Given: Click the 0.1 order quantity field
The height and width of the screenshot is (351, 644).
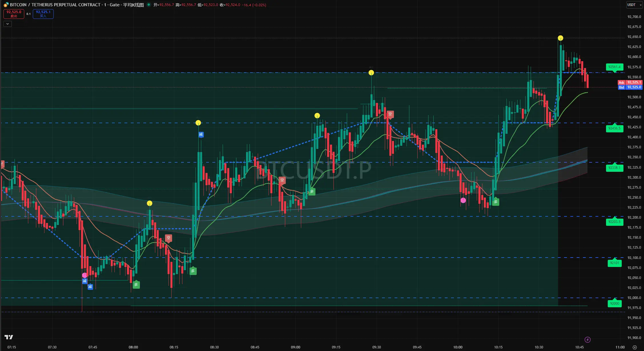Looking at the screenshot, I should point(29,14).
